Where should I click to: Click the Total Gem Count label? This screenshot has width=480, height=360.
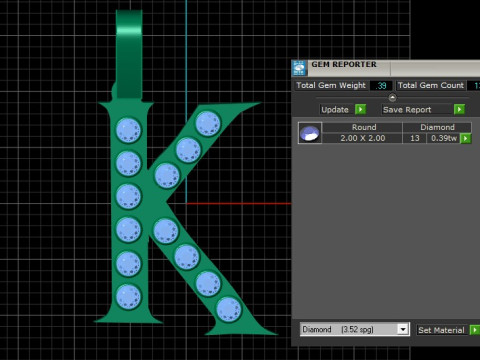point(431,85)
